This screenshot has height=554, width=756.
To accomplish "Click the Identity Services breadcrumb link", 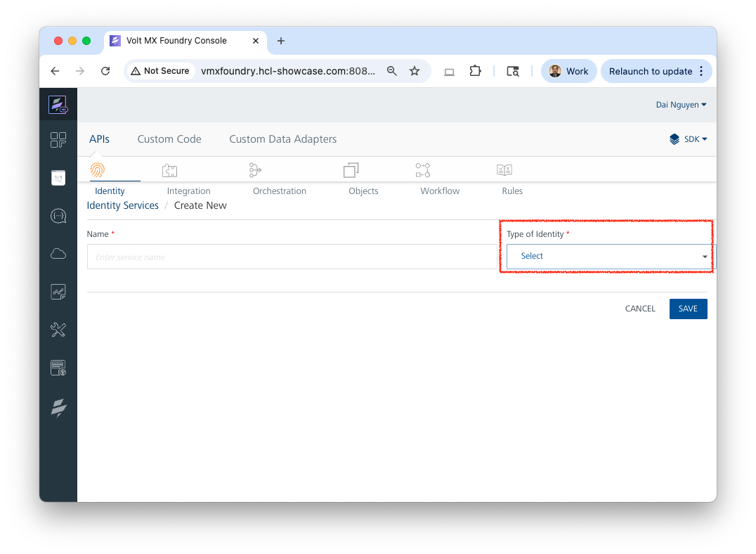I will pos(122,205).
